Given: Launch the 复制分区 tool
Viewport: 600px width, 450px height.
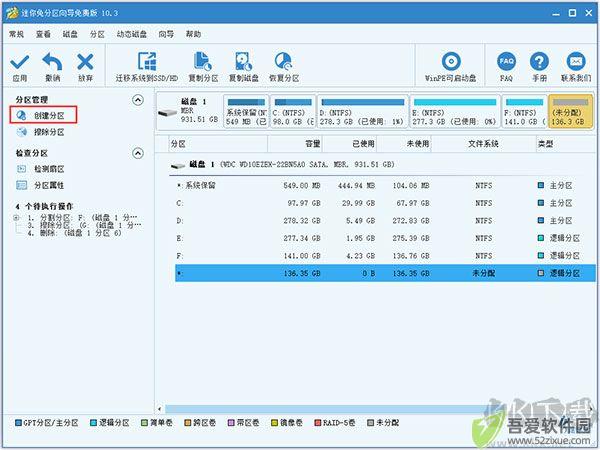Looking at the screenshot, I should click(x=203, y=67).
